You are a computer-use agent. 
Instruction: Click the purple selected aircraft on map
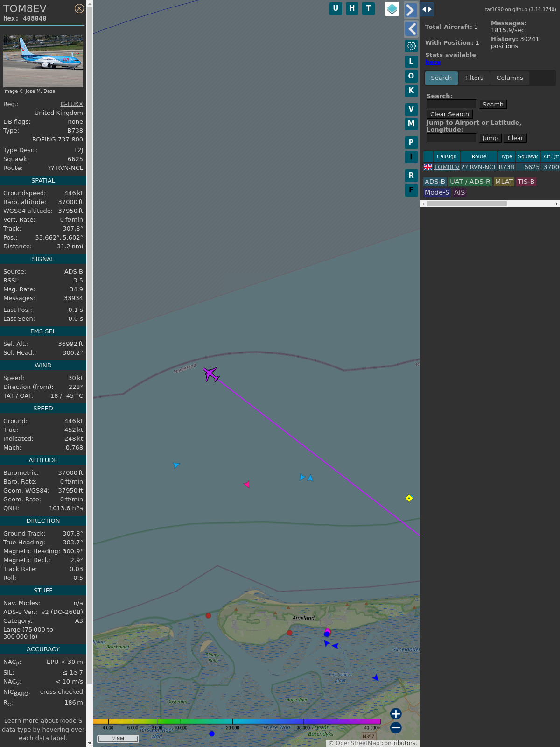211,374
